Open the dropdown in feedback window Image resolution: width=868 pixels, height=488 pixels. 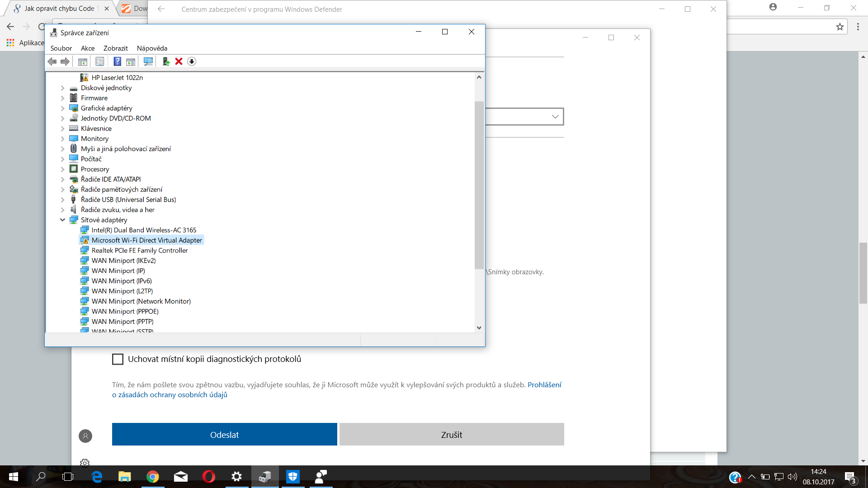click(555, 117)
